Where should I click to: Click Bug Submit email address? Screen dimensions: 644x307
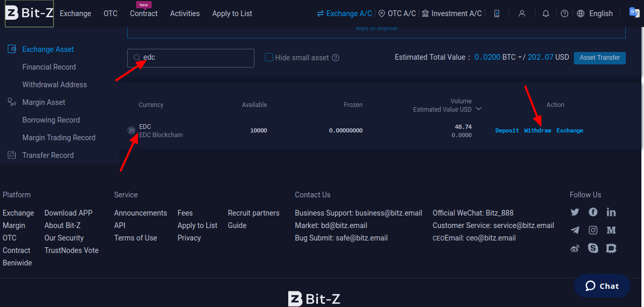tap(361, 238)
